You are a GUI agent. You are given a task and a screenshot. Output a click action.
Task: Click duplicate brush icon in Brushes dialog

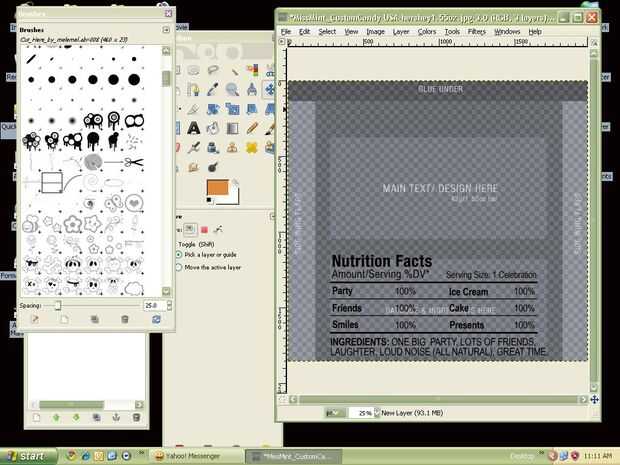(95, 319)
